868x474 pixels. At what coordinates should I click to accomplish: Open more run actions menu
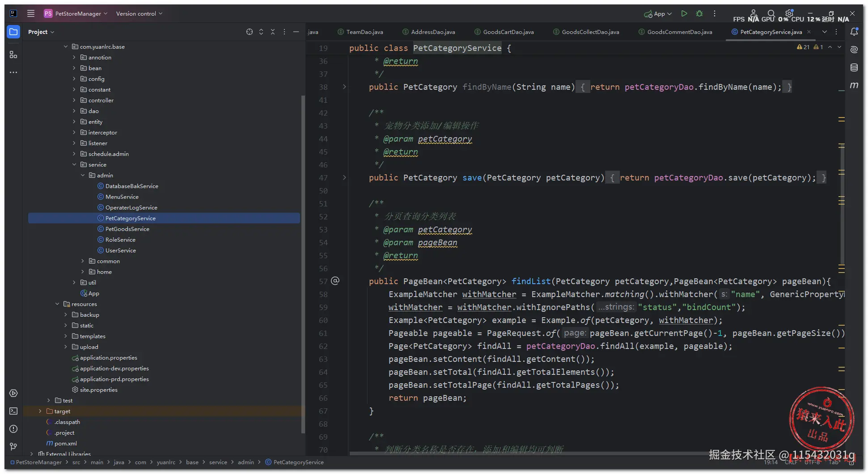pos(715,13)
